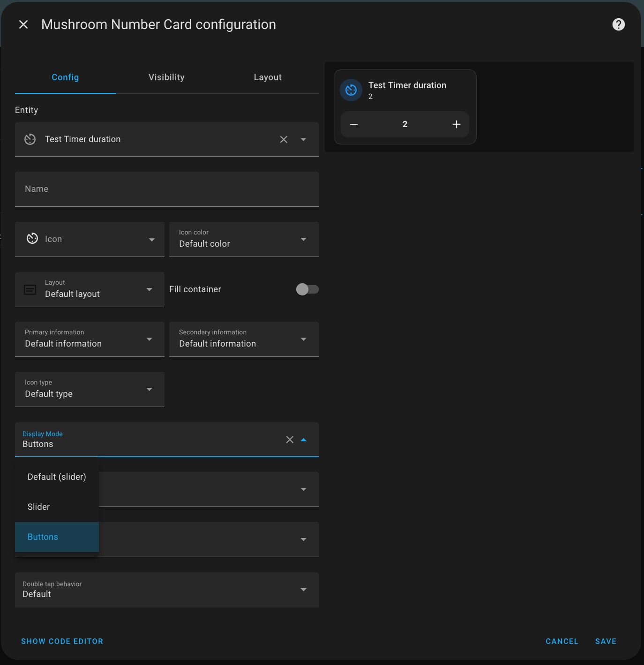The height and width of the screenshot is (665, 644).
Task: Click the Icon picker field with timer symbol
Action: coord(89,239)
